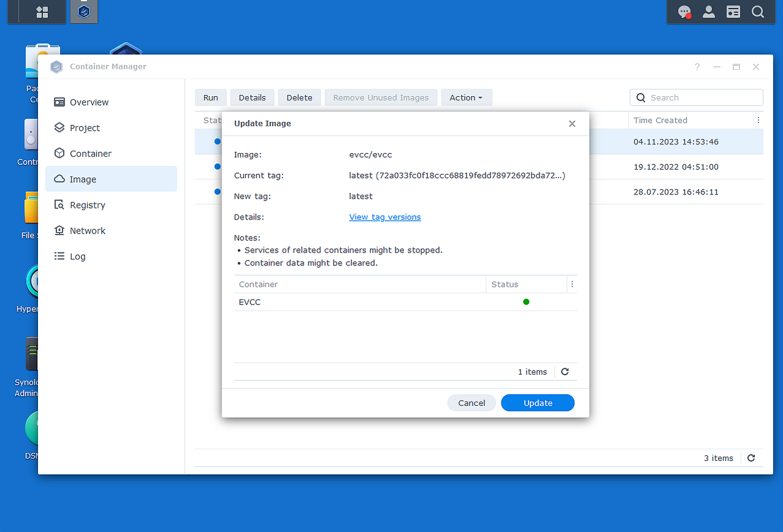The width and height of the screenshot is (783, 532).
Task: Click the Delete button
Action: [299, 97]
